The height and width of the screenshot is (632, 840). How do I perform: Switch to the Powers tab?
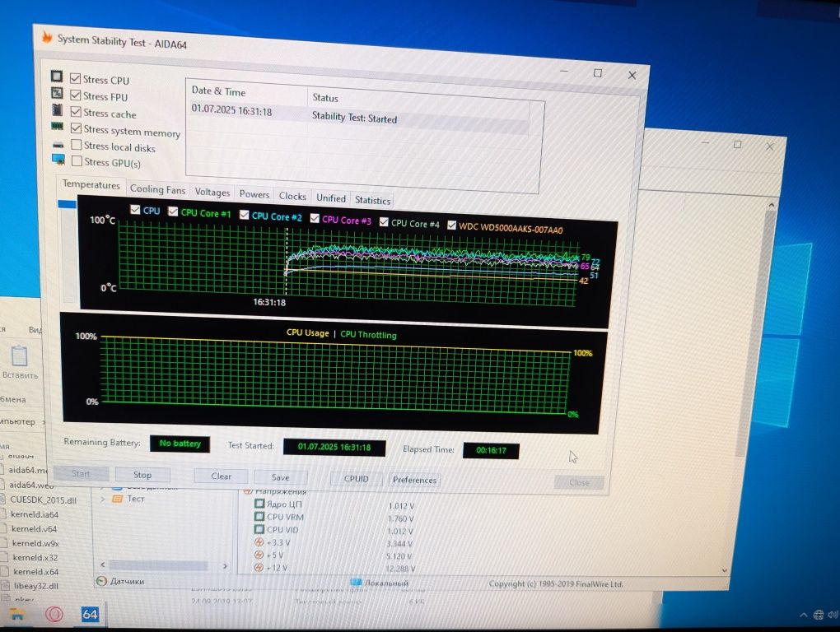click(x=254, y=194)
